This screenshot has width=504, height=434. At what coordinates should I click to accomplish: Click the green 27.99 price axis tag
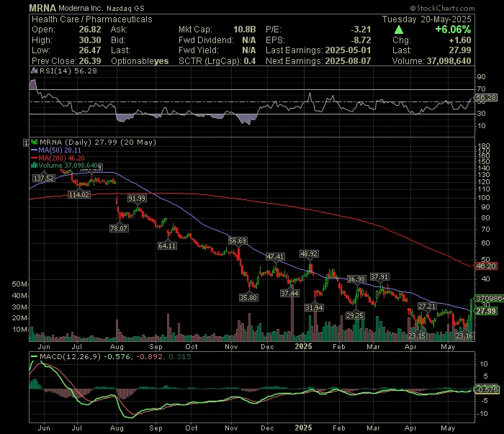coord(486,311)
